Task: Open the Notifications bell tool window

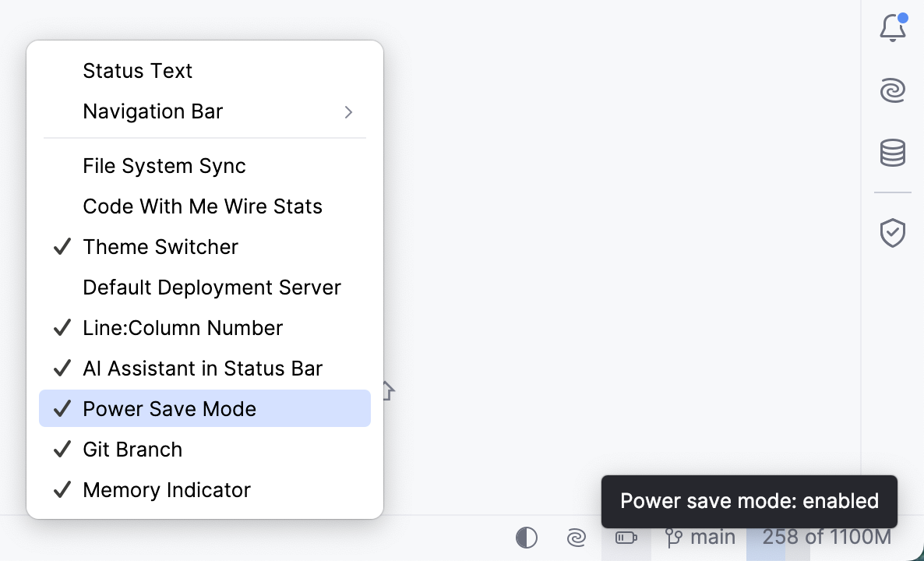Action: [892, 26]
